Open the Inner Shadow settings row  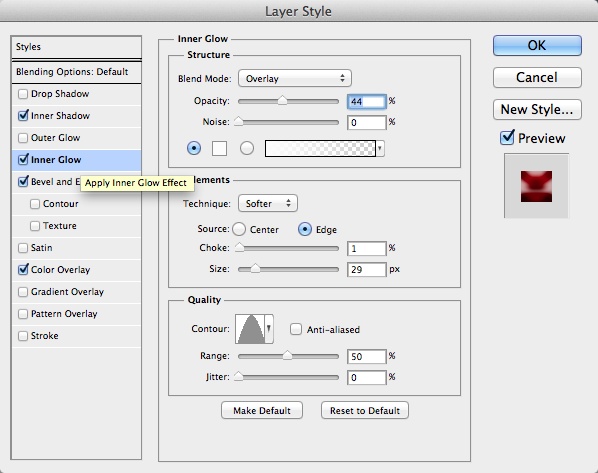click(x=77, y=116)
